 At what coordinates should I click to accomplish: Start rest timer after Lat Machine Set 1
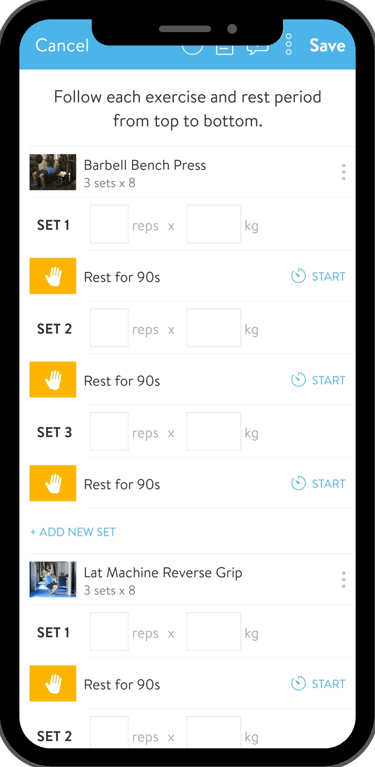pos(318,684)
